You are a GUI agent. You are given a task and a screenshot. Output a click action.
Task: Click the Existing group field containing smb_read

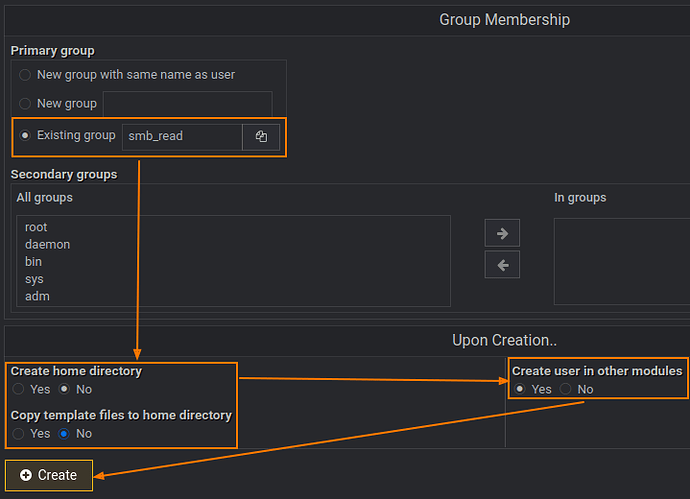click(181, 136)
